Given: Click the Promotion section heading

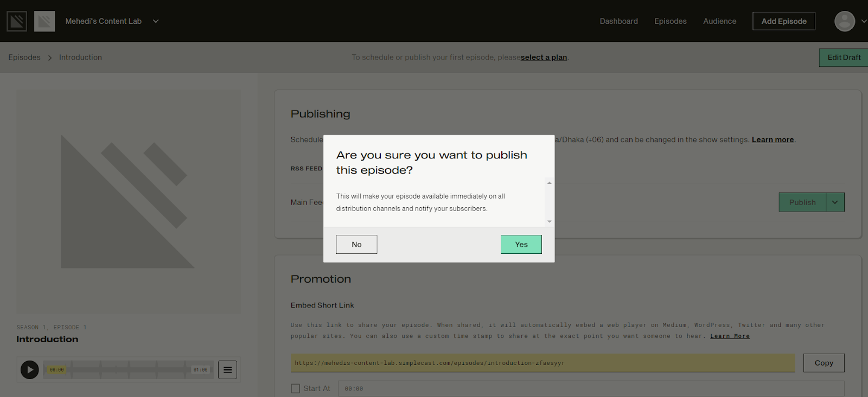Looking at the screenshot, I should 321,279.
